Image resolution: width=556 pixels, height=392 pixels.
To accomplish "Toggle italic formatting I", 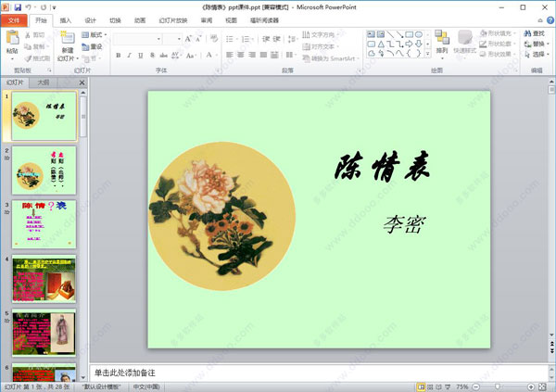I will 130,55.
